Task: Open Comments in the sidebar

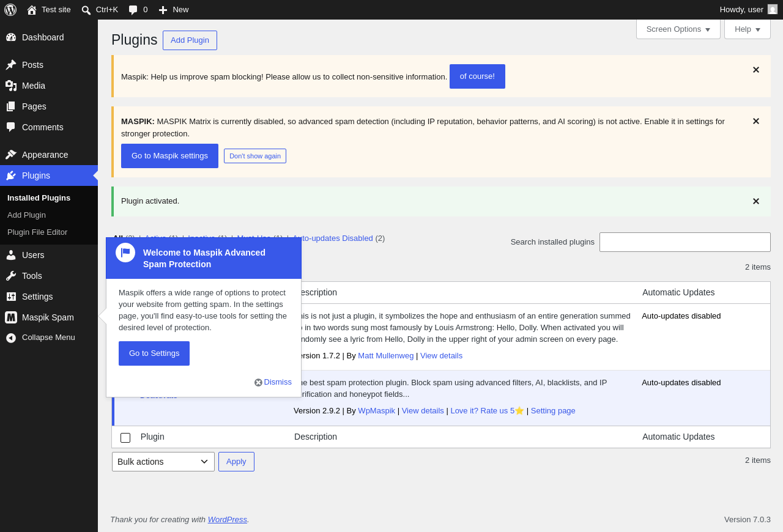Action: tap(49, 127)
